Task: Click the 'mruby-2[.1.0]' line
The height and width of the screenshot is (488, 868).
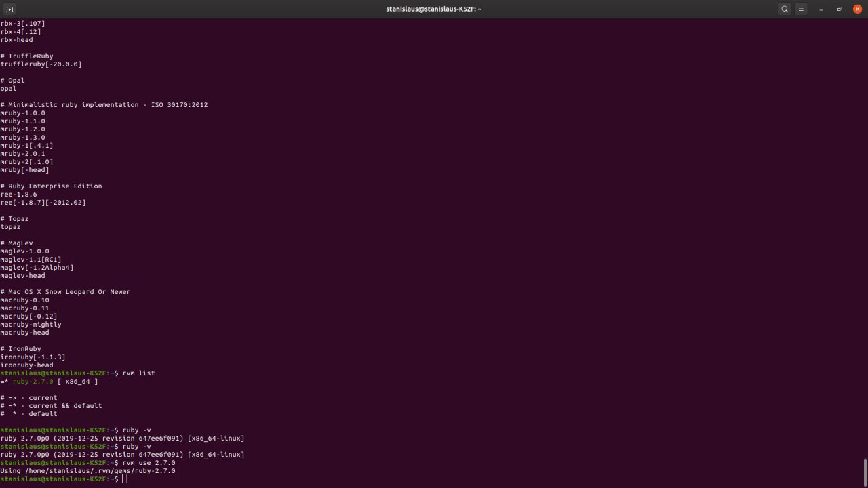Action: [x=27, y=162]
